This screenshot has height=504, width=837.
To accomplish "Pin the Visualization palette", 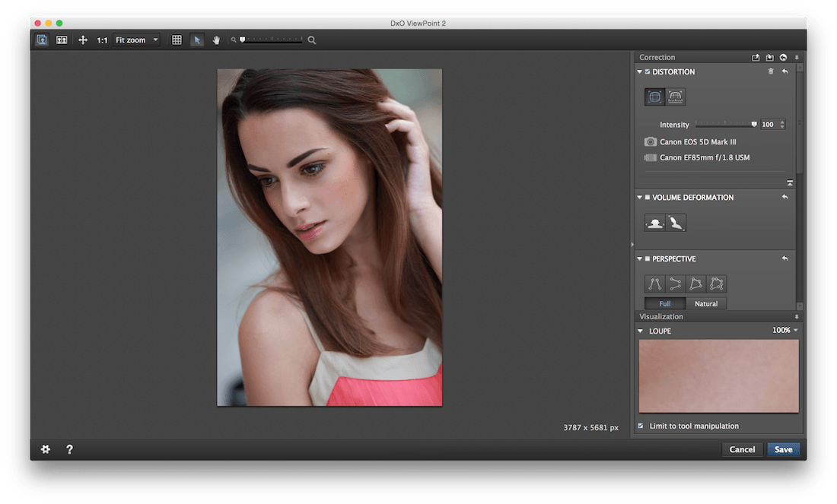I will point(797,317).
